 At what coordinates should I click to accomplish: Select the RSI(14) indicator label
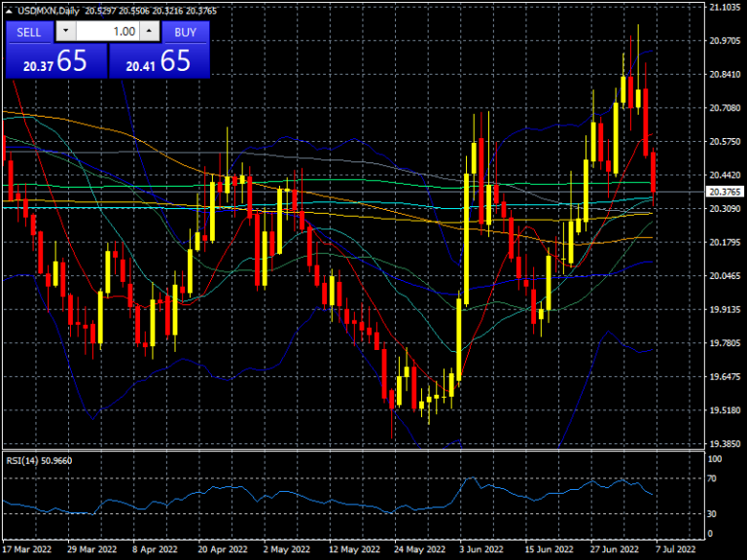coord(37,460)
